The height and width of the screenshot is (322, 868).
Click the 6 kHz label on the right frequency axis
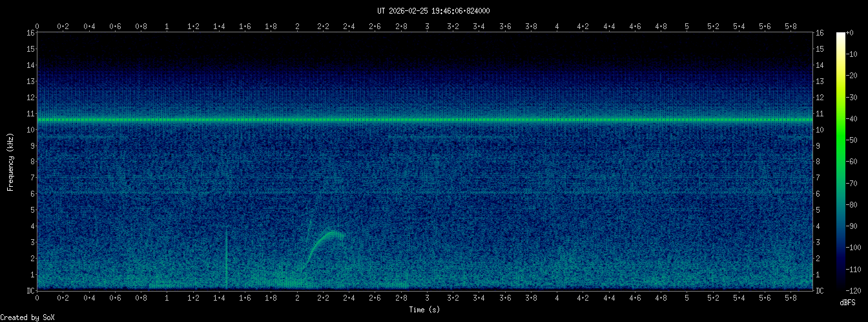(820, 194)
